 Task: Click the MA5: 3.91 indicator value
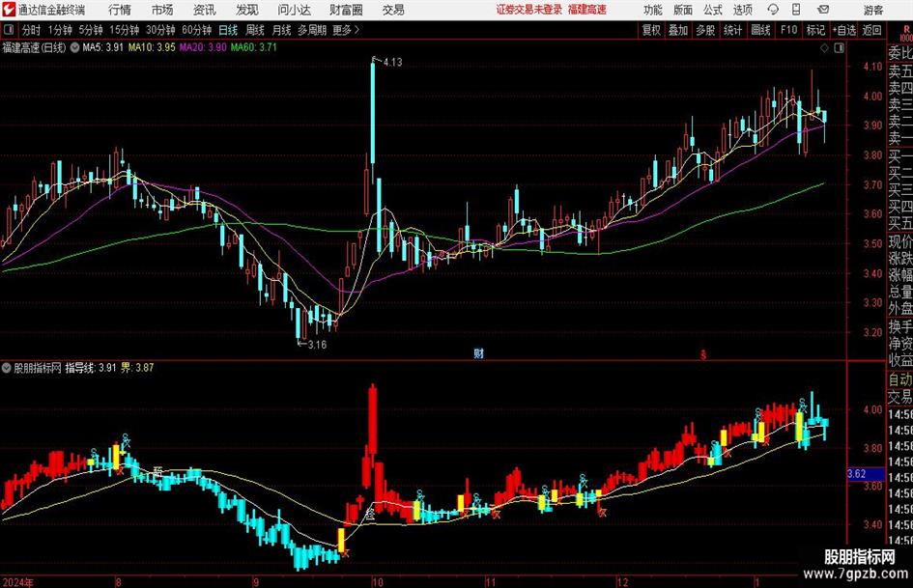(103, 47)
